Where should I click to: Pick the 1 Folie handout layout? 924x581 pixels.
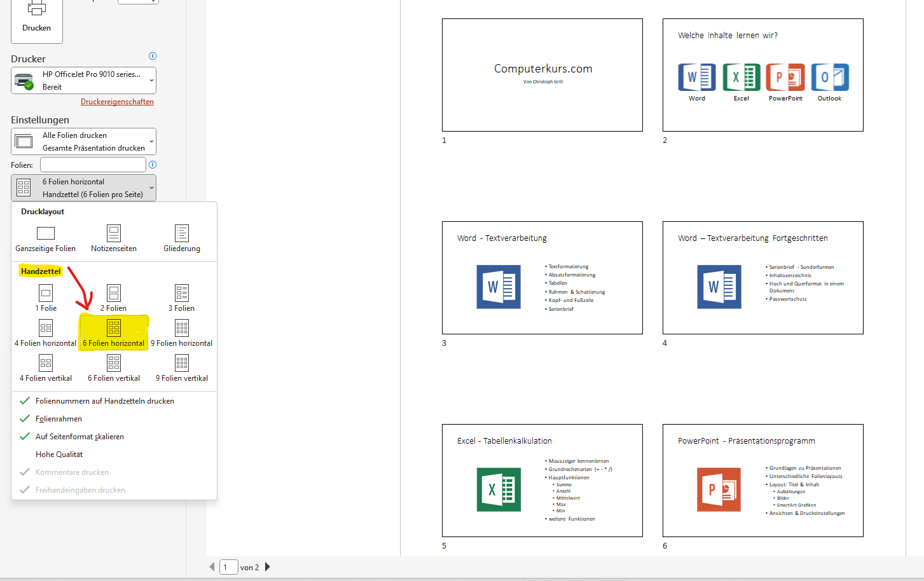pos(45,297)
